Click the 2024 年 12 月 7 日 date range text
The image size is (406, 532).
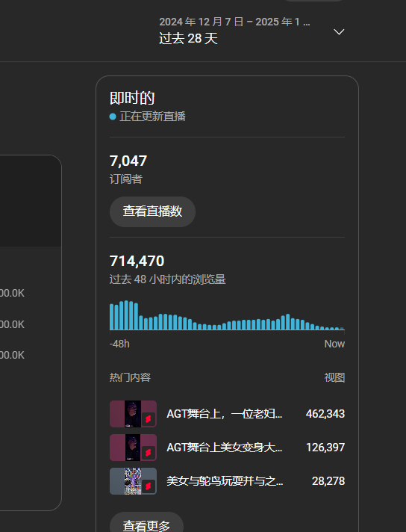point(234,22)
